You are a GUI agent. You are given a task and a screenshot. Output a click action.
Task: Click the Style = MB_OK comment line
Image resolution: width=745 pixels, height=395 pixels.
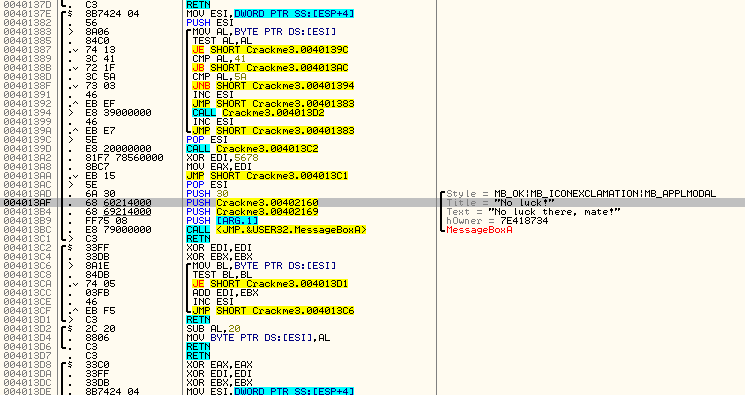(x=581, y=193)
